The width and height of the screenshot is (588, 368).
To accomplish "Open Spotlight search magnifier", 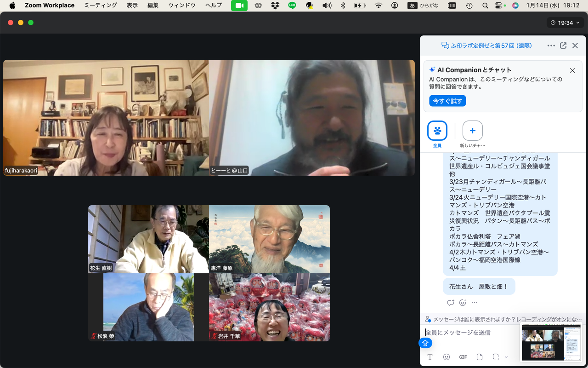I will click(x=486, y=6).
